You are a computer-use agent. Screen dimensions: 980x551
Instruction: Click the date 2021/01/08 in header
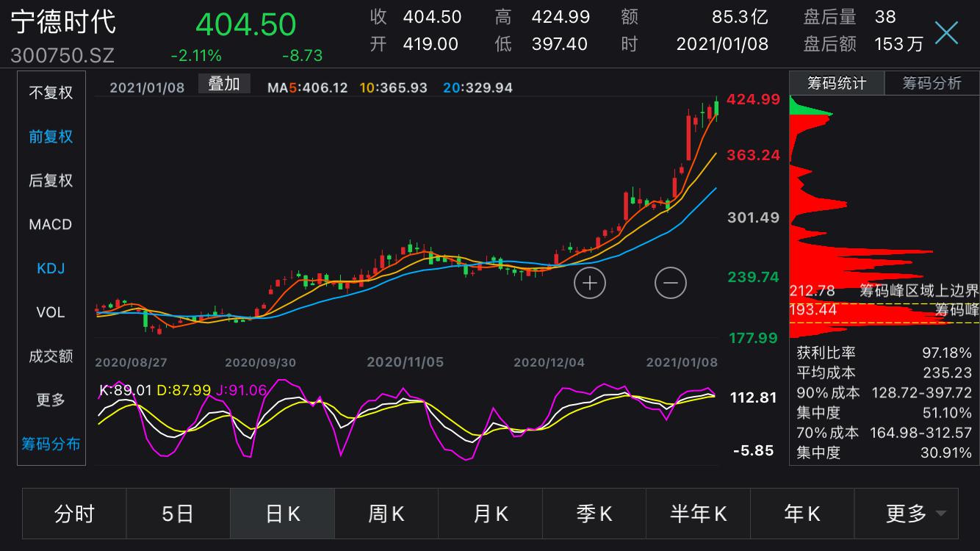pyautogui.click(x=722, y=44)
